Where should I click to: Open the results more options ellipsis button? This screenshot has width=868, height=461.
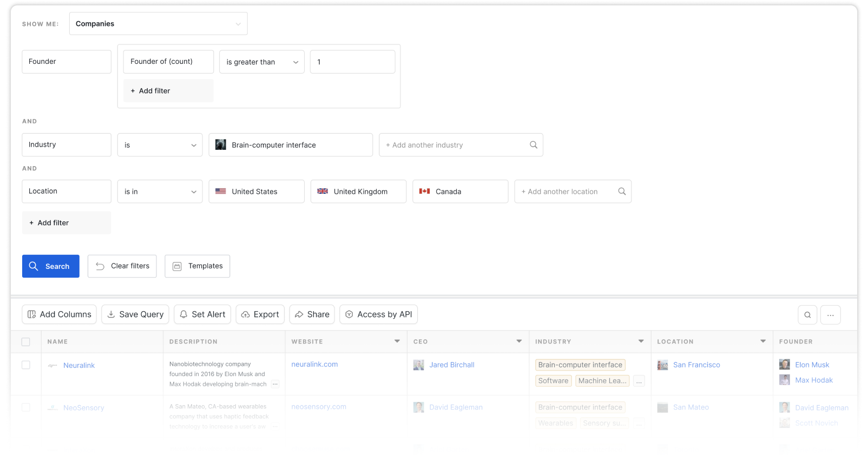click(x=831, y=315)
